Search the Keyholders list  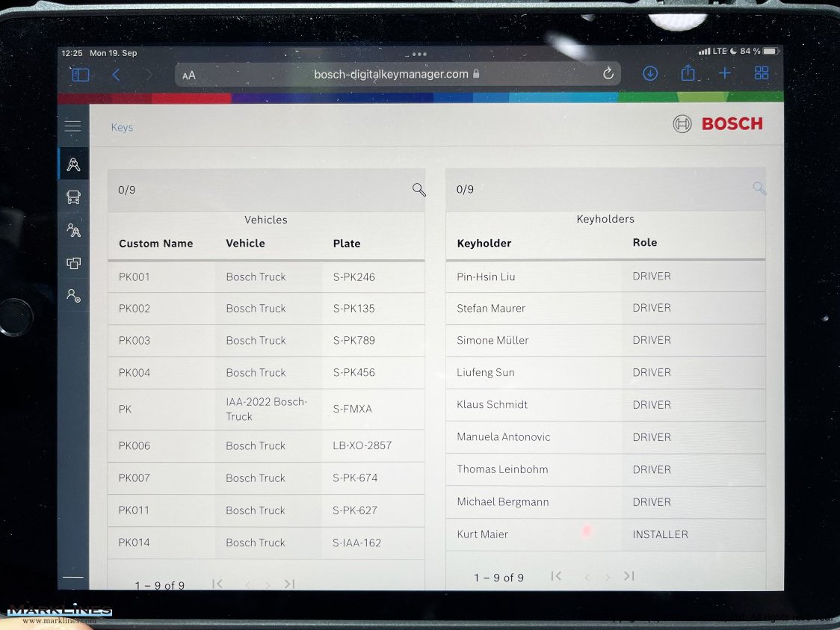[759, 188]
